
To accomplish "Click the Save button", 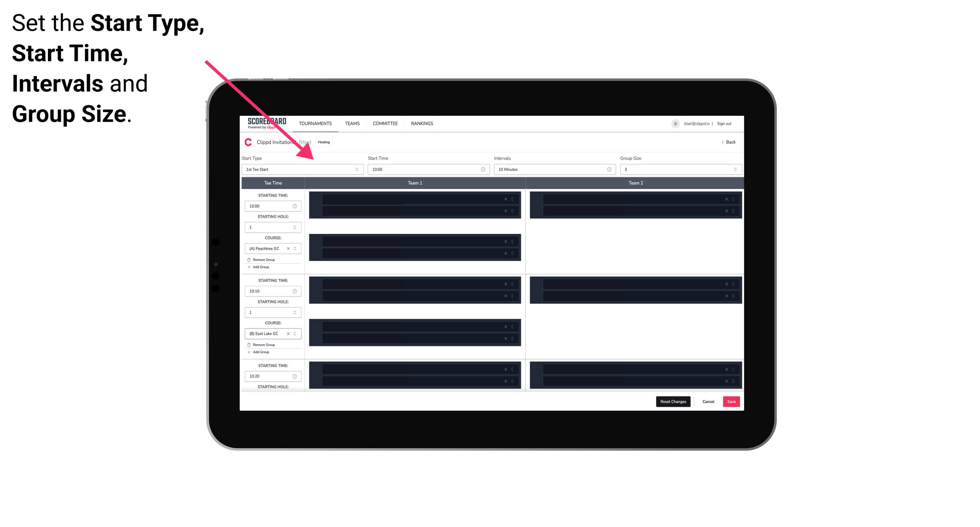I will click(731, 401).
